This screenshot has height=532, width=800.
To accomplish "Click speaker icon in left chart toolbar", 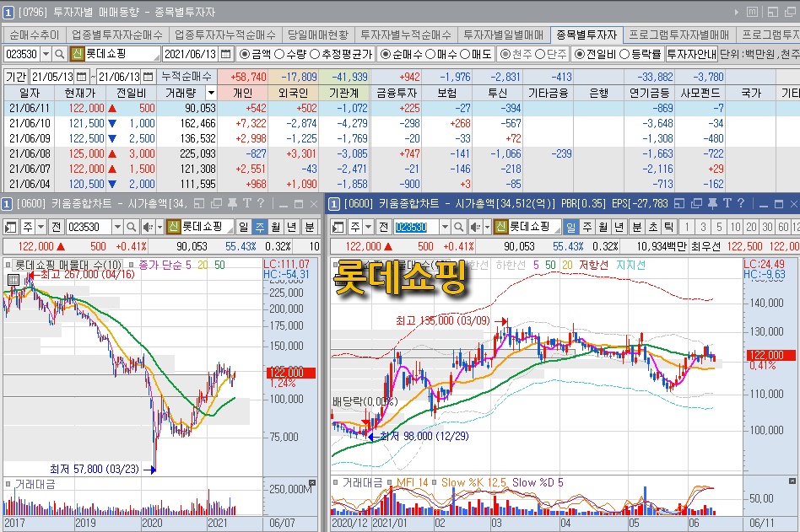I will coord(148,227).
